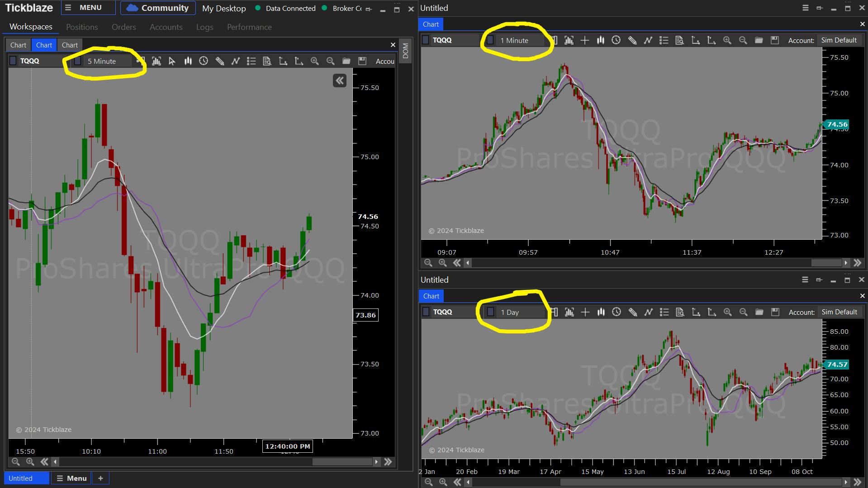Toggle the pin icon in the top Untitled window
Image resolution: width=868 pixels, height=488 pixels.
(x=819, y=8)
